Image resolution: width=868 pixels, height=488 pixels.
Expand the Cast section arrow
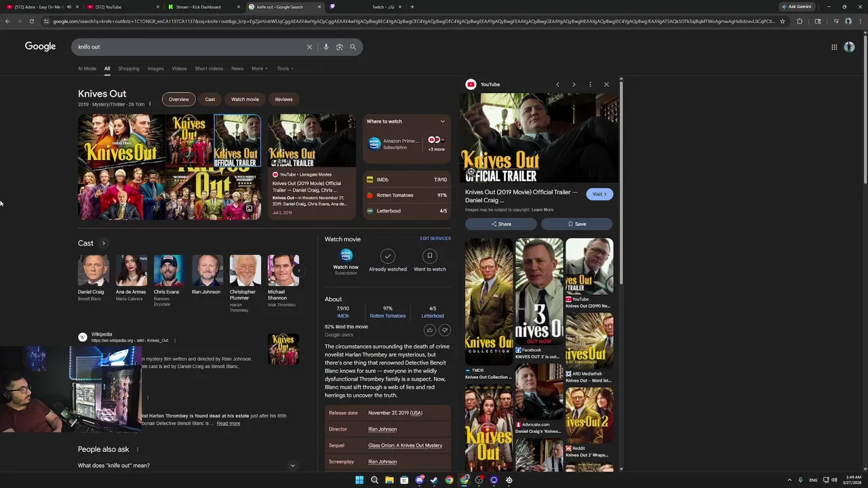click(x=104, y=243)
